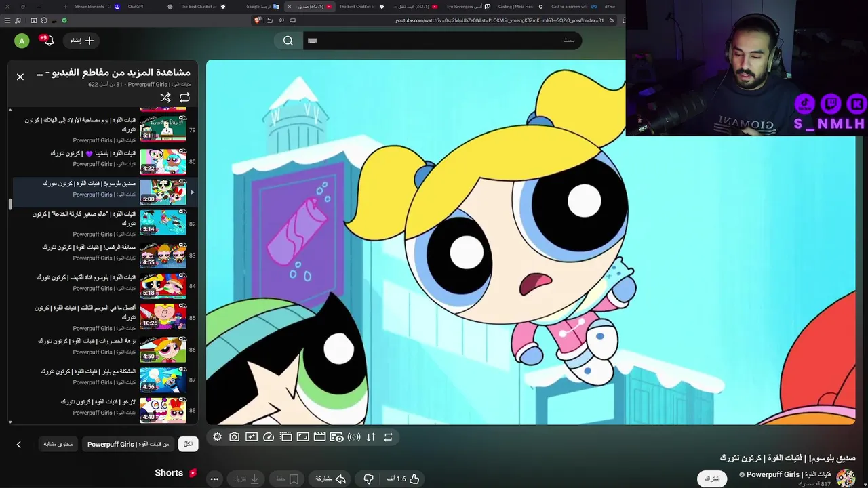Screen dimensions: 868x488
Task: Take a screenshot with the camera icon
Action: pos(234,437)
